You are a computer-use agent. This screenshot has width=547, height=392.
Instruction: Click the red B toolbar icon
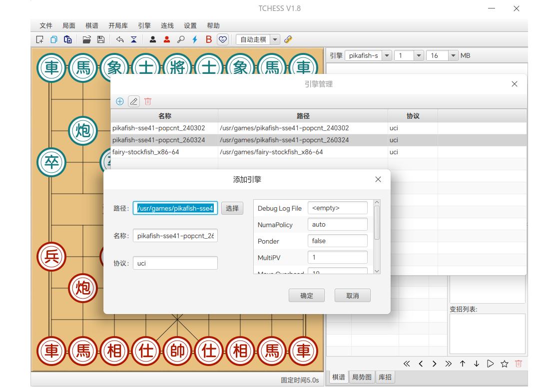(x=209, y=39)
